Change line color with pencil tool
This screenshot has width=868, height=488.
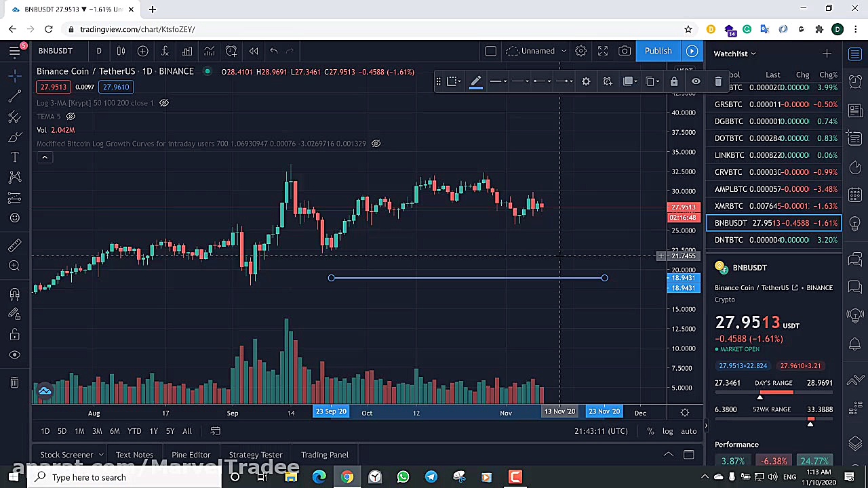click(476, 81)
